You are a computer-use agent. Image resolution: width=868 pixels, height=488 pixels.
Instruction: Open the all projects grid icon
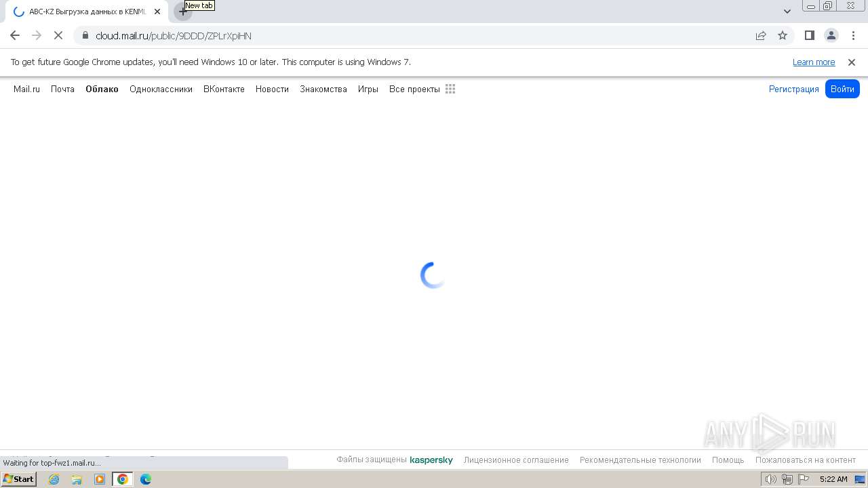(x=450, y=89)
